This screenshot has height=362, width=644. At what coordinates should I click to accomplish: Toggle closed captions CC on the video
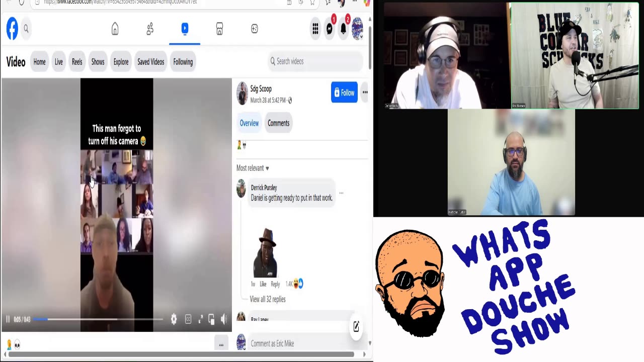pos(188,319)
